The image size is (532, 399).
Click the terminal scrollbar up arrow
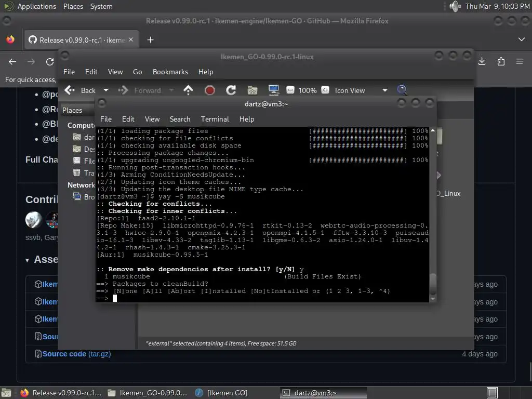coord(433,130)
